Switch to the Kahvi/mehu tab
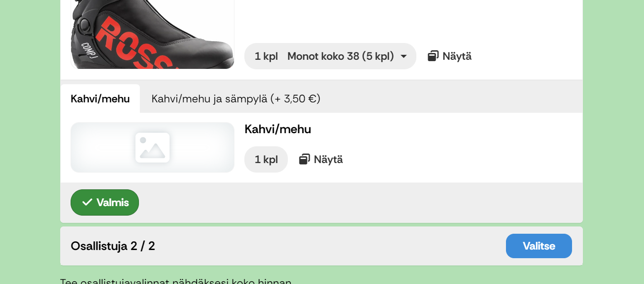Image resolution: width=644 pixels, height=284 pixels. pyautogui.click(x=100, y=99)
